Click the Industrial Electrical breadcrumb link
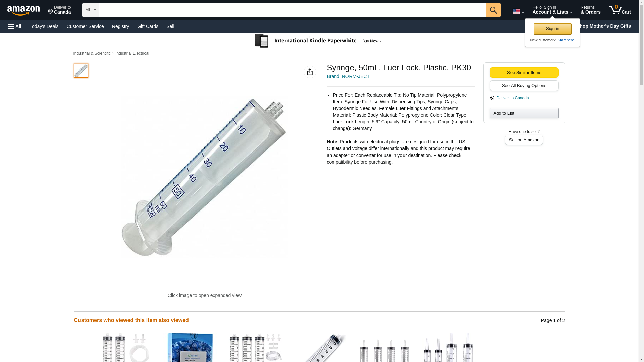The width and height of the screenshot is (644, 362). click(x=132, y=53)
